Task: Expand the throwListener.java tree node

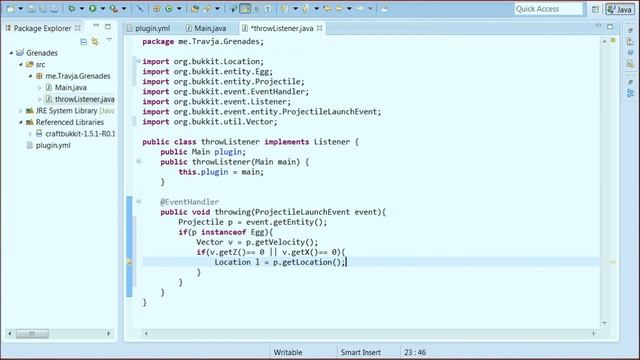Action: click(40, 99)
